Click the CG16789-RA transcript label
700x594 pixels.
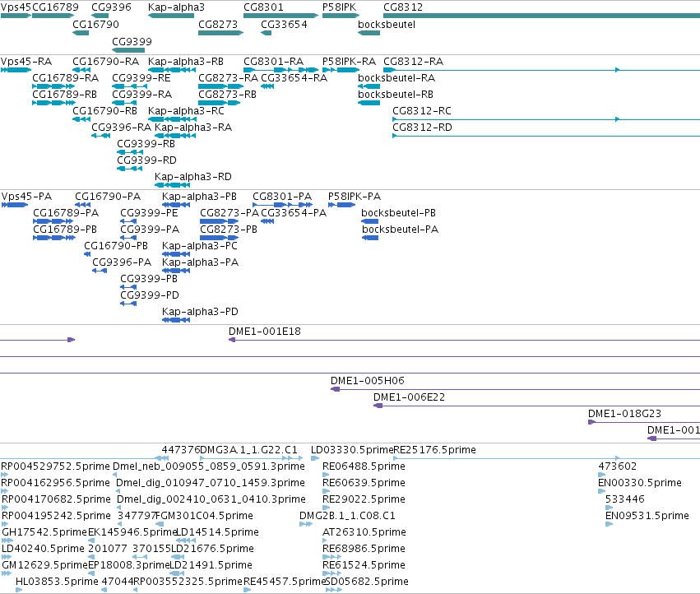(x=66, y=78)
